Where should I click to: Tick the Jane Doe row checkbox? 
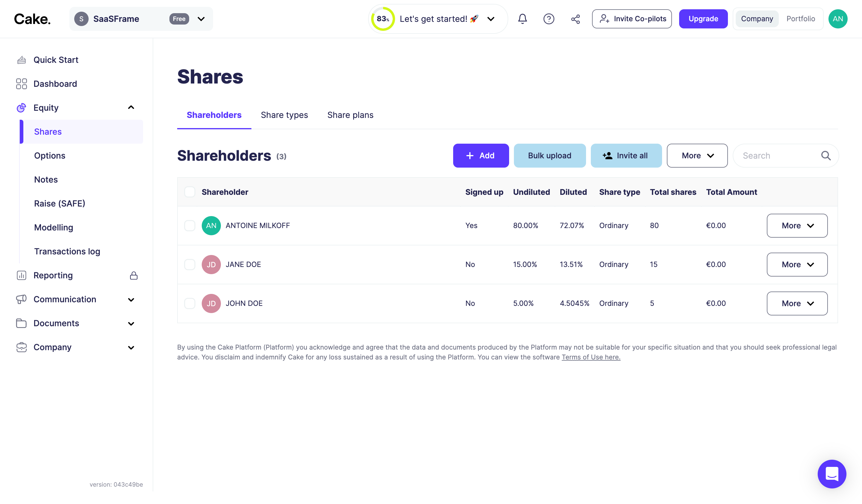(189, 265)
